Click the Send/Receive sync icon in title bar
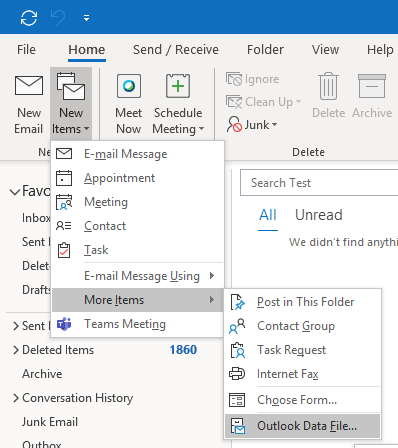 (29, 18)
